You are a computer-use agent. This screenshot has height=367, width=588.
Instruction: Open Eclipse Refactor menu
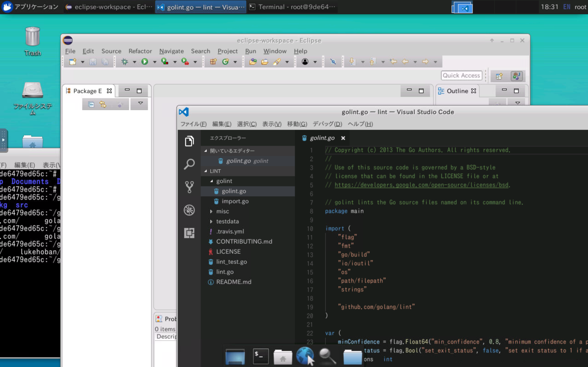[140, 51]
